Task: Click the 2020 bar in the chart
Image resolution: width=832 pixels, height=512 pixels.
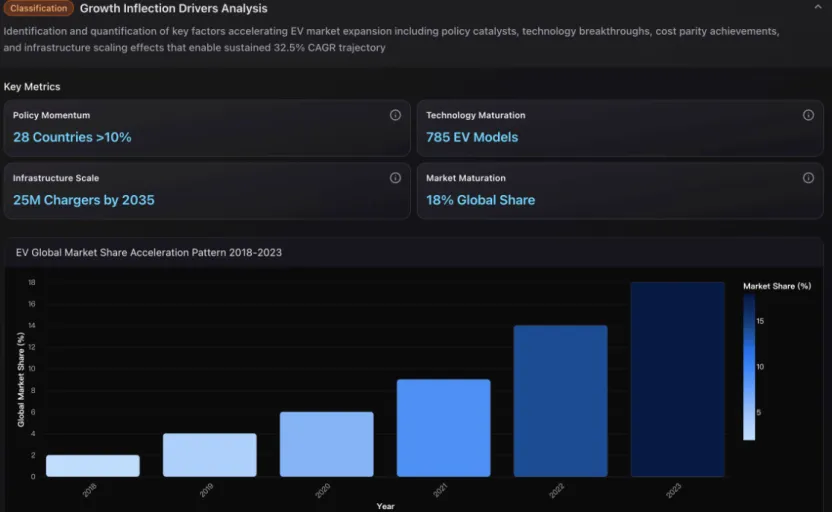Action: (x=326, y=444)
